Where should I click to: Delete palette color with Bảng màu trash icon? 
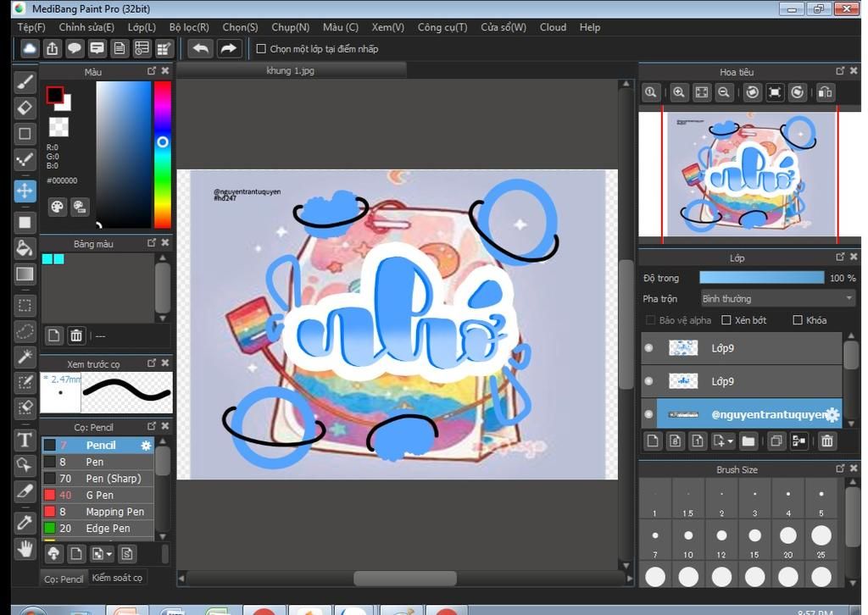point(76,335)
